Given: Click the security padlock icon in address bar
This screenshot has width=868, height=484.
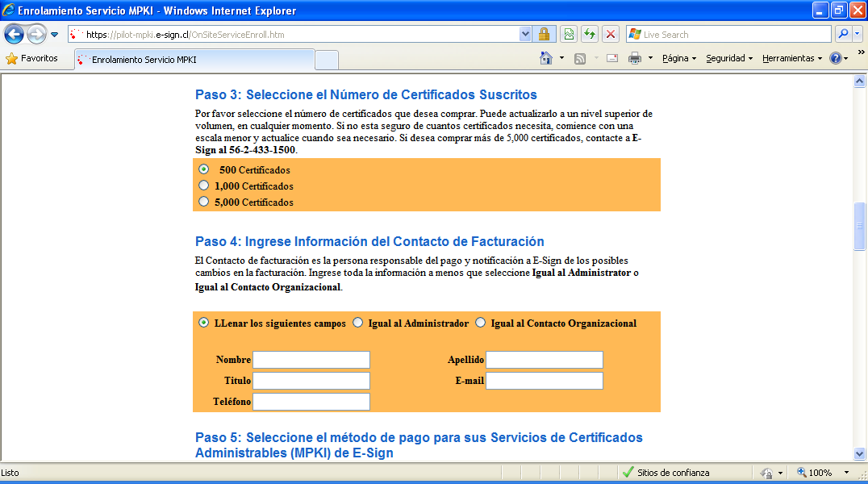Looking at the screenshot, I should 544,35.
